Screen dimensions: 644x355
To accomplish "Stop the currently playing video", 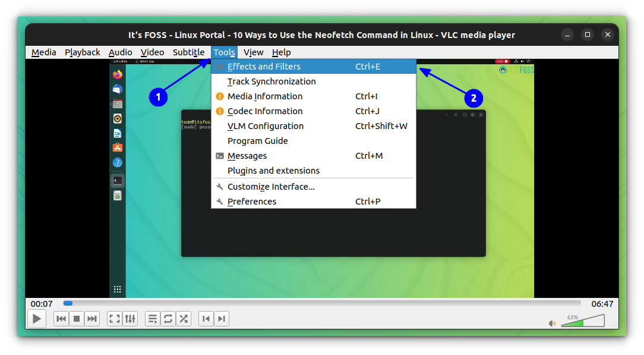I will 77,318.
